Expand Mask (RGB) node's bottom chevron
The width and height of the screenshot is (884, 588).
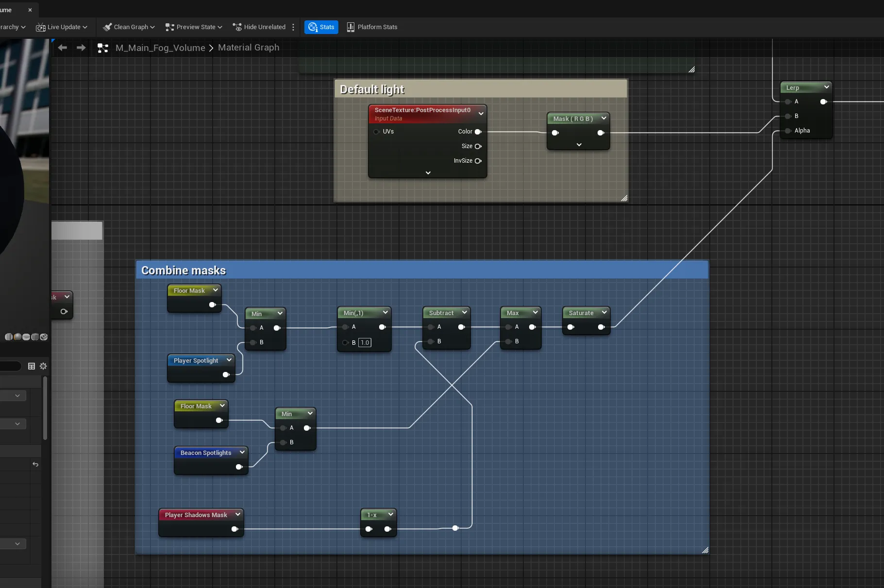(579, 145)
